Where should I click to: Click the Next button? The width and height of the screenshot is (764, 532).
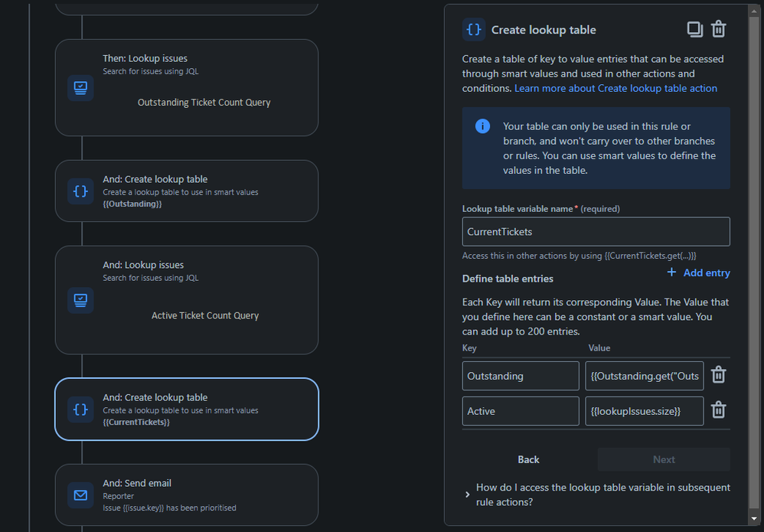pyautogui.click(x=664, y=459)
